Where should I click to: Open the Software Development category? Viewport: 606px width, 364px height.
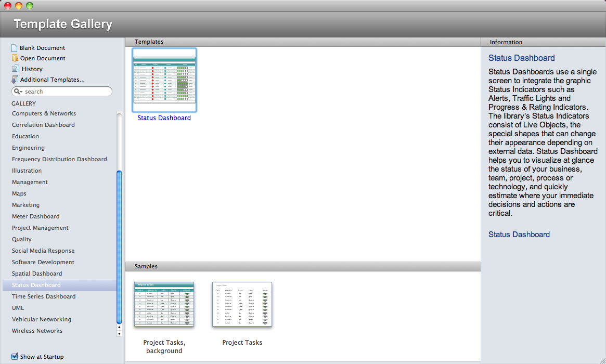point(43,262)
